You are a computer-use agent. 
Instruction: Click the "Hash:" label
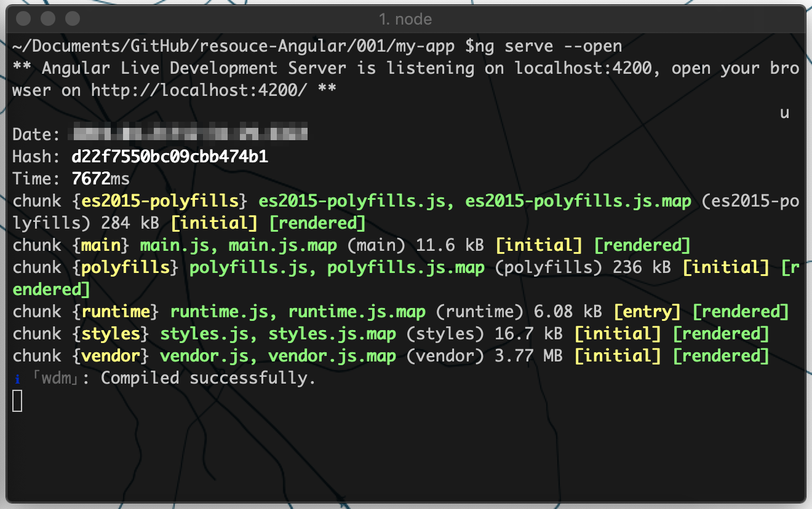38,157
